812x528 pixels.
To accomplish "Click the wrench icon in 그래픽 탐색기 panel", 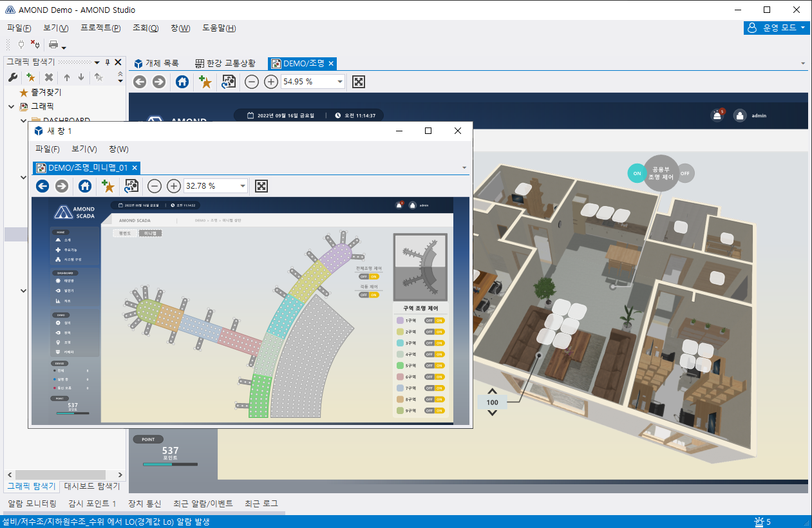I will click(x=12, y=77).
